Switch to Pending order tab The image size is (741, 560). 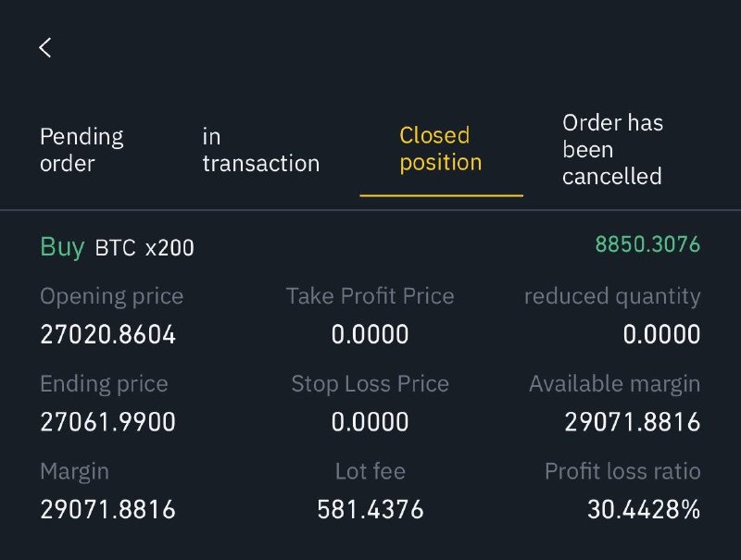(82, 150)
